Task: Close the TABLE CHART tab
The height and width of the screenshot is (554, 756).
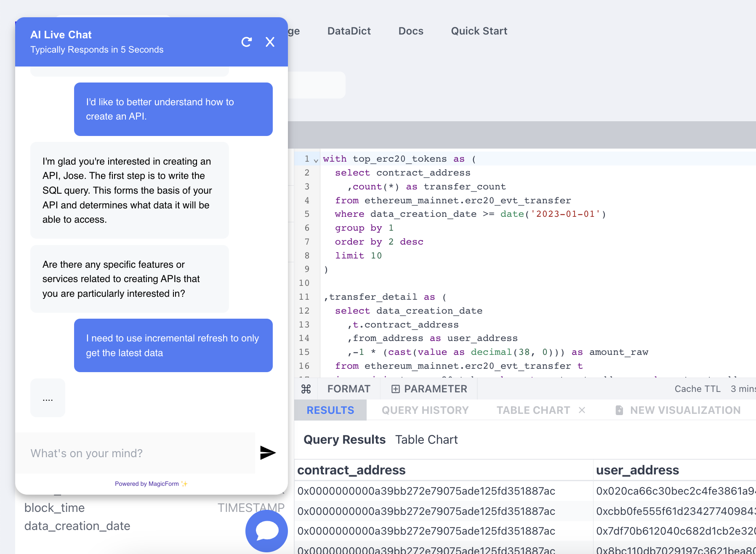Action: coord(582,410)
